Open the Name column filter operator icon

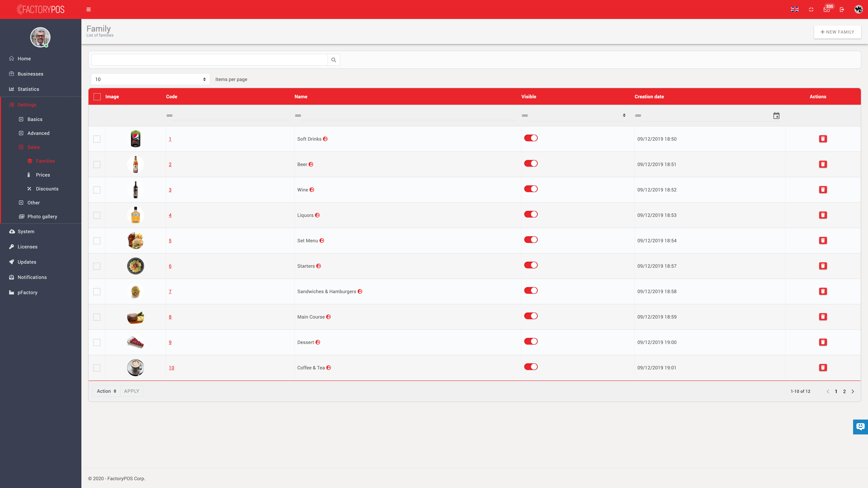[x=298, y=116]
